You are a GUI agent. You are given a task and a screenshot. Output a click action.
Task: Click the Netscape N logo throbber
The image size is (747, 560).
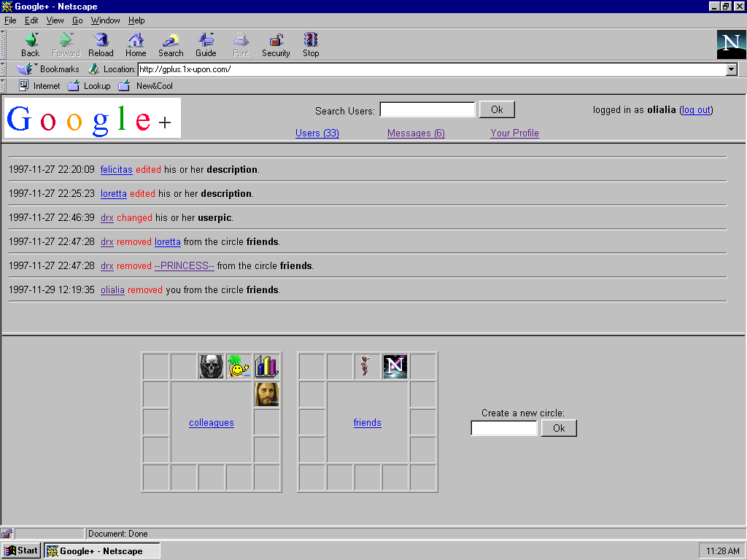tap(731, 44)
